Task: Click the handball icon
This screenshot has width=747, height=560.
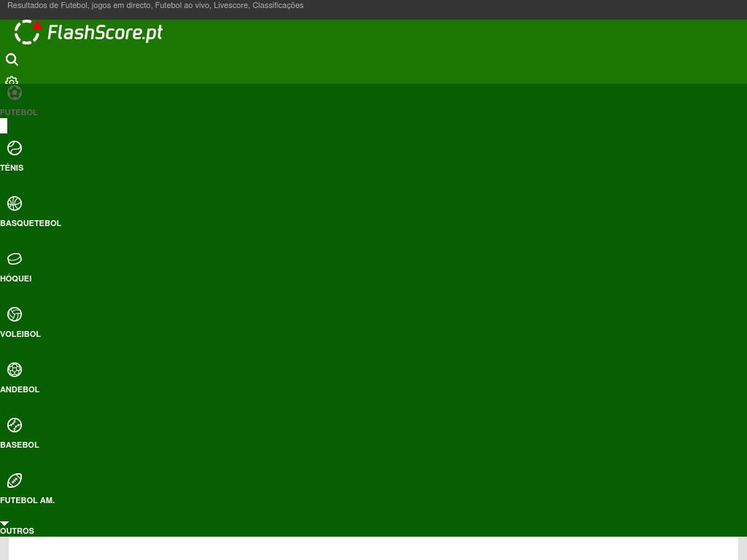Action: click(x=15, y=370)
